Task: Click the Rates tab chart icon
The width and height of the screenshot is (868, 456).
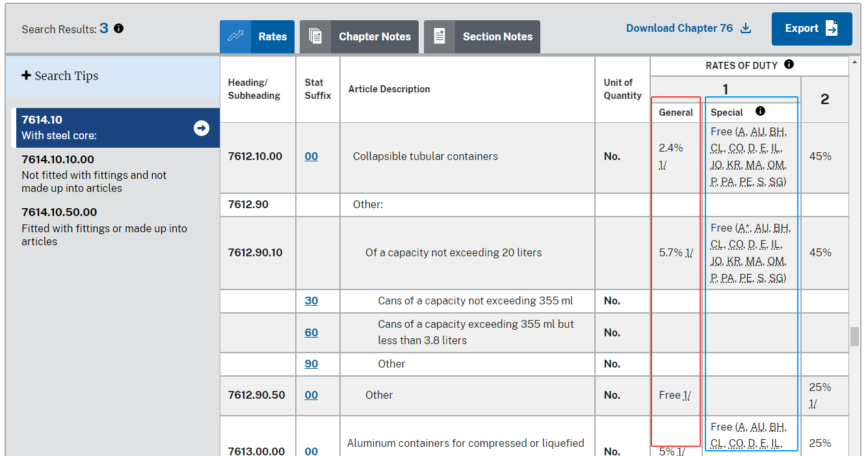Action: tap(235, 36)
